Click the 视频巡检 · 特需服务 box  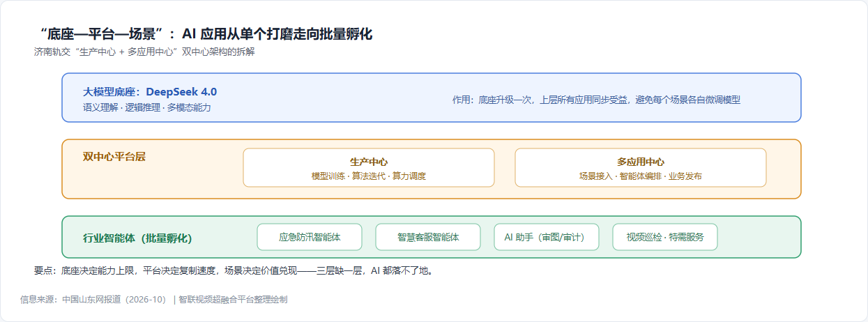pos(665,237)
